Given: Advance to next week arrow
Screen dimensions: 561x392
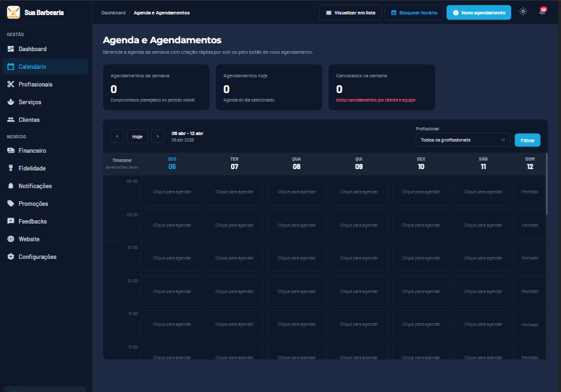Looking at the screenshot, I should point(157,136).
